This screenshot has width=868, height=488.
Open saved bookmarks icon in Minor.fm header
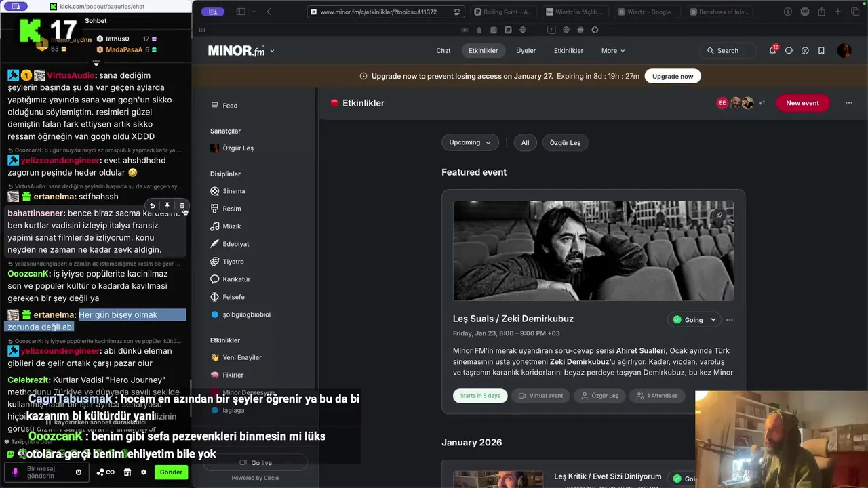click(821, 51)
